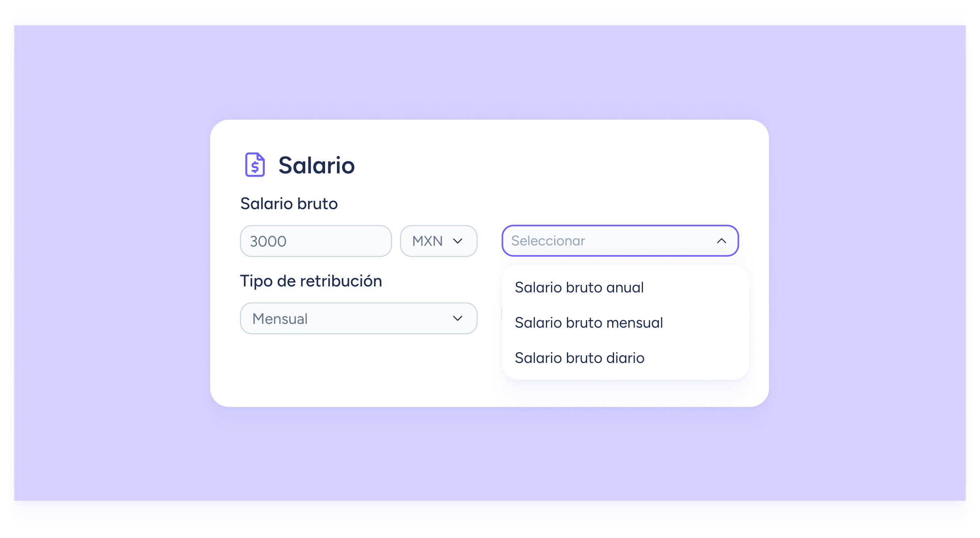Click the Salario bruto field label

[289, 204]
